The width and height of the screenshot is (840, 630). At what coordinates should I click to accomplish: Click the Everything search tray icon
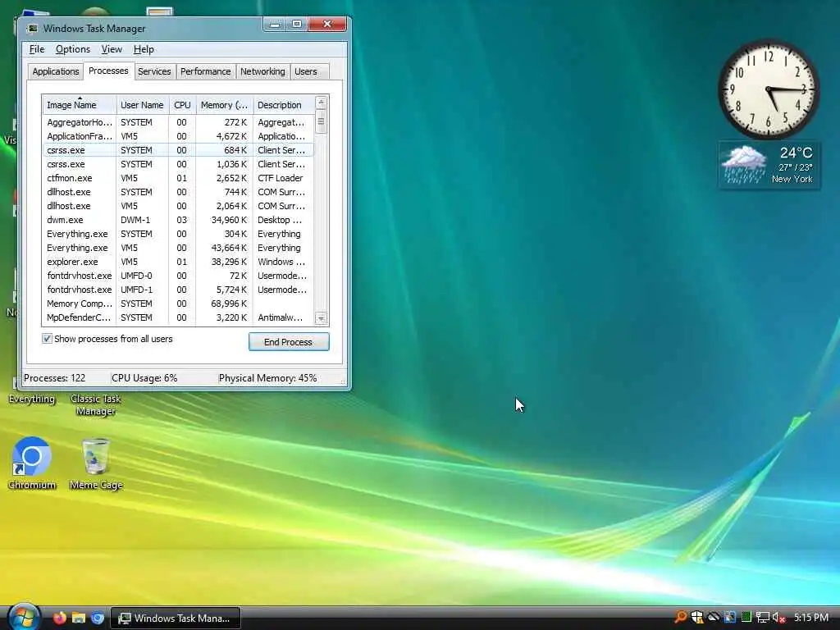(x=680, y=618)
